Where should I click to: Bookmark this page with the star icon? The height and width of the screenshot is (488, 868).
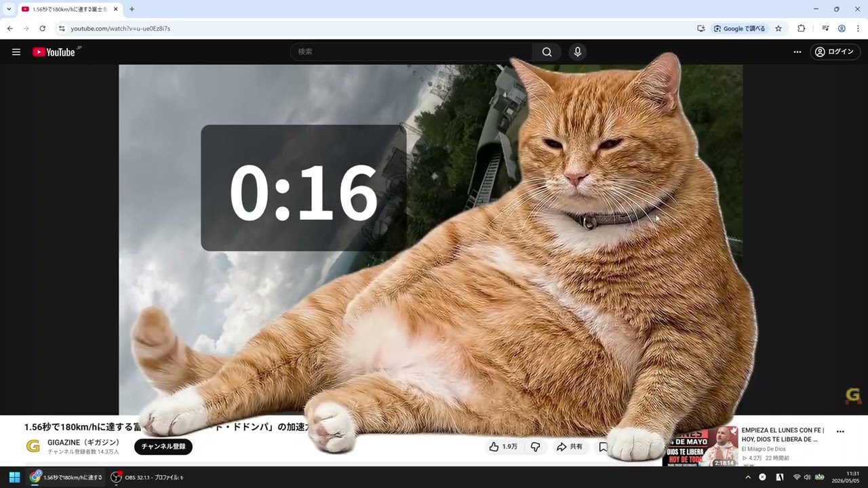coord(778,28)
